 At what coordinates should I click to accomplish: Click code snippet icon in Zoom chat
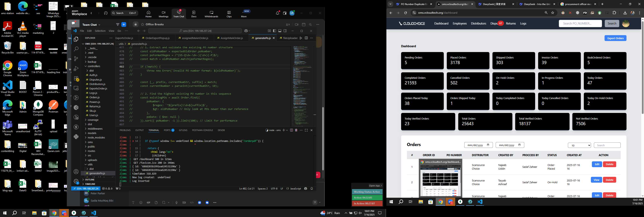tap(192, 203)
